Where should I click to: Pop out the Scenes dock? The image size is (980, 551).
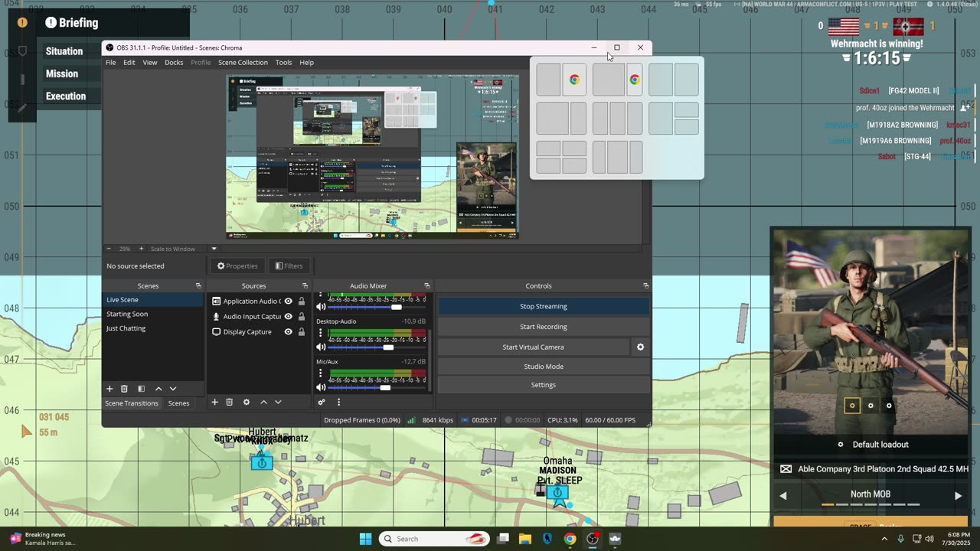(x=198, y=285)
